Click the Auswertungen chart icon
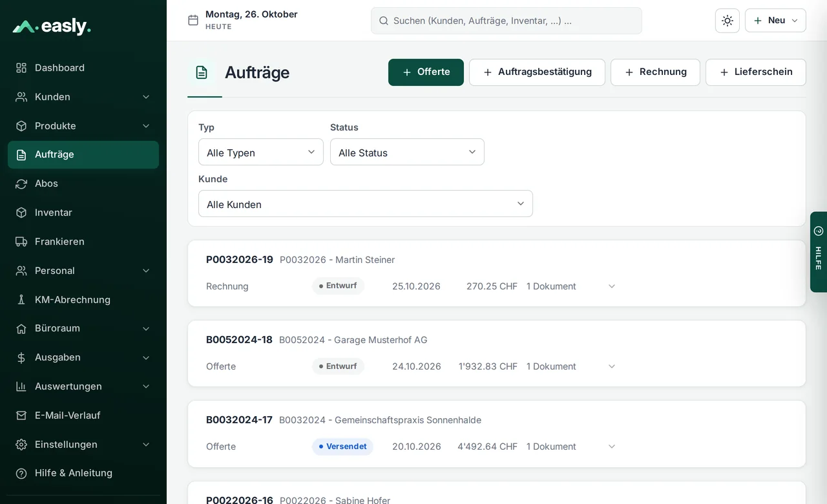The height and width of the screenshot is (504, 827). (21, 386)
